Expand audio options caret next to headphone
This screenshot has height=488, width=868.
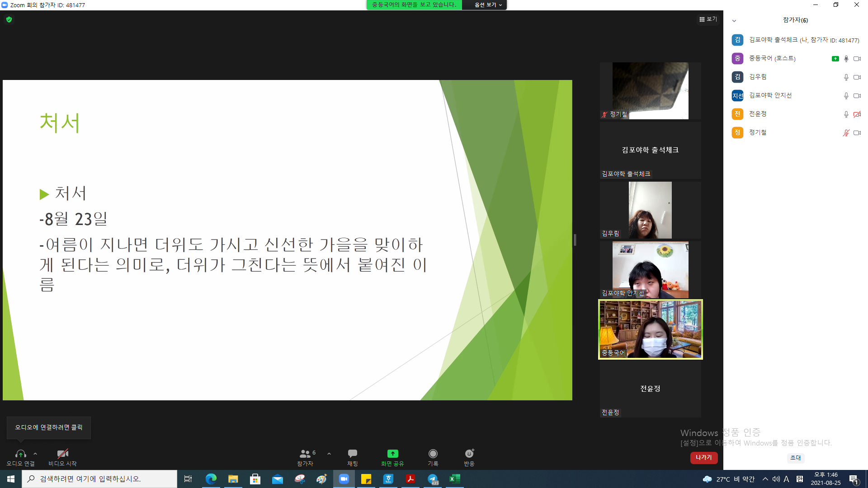35,454
